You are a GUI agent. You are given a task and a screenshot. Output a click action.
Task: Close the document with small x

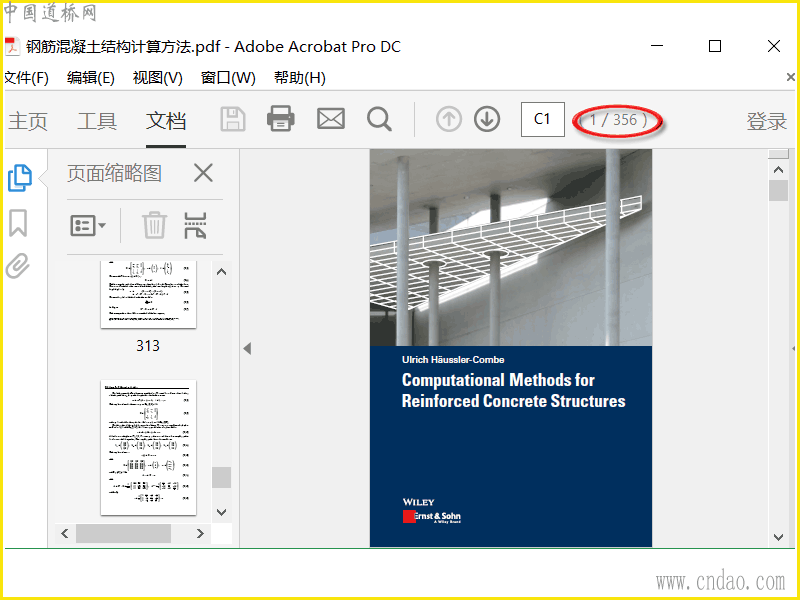tap(791, 77)
